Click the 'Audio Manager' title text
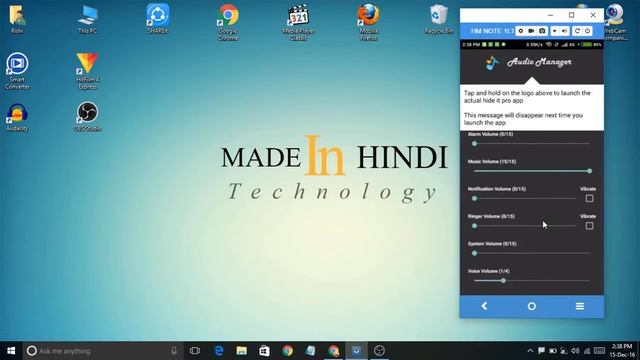Viewport: 640px width, 360px height. click(x=539, y=62)
